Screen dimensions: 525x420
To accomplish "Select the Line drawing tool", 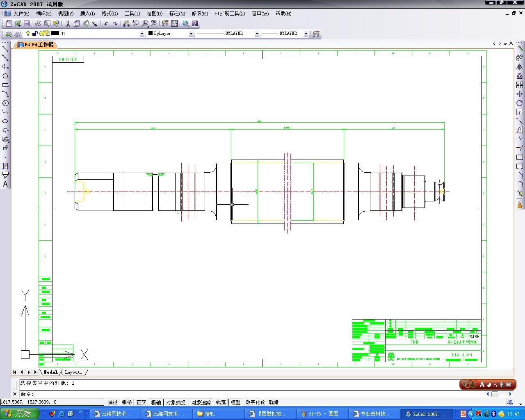I will coord(5,49).
